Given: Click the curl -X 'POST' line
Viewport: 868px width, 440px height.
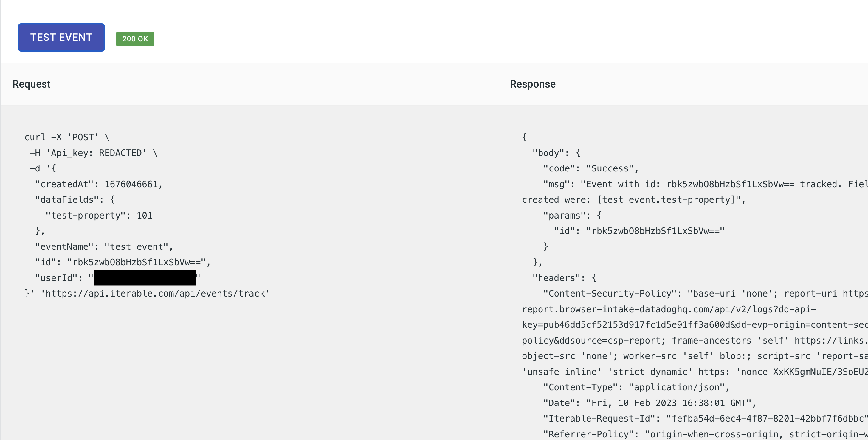Looking at the screenshot, I should 67,137.
